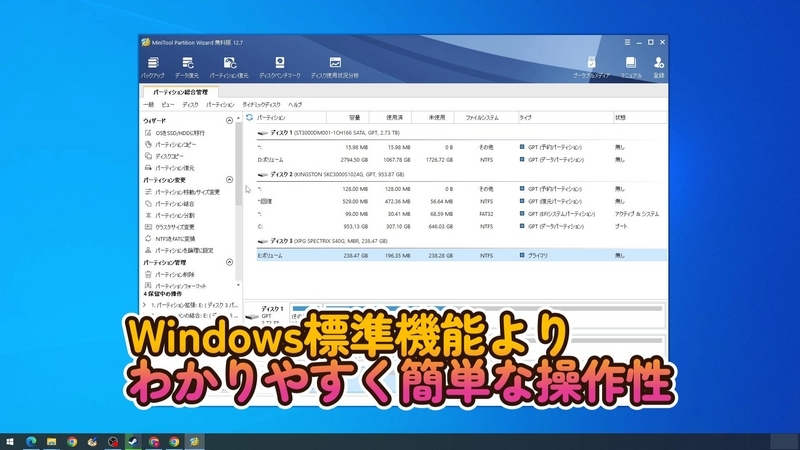Select the パーティション総合管理 tab
Viewport: 800px width, 450px height.
click(x=181, y=92)
